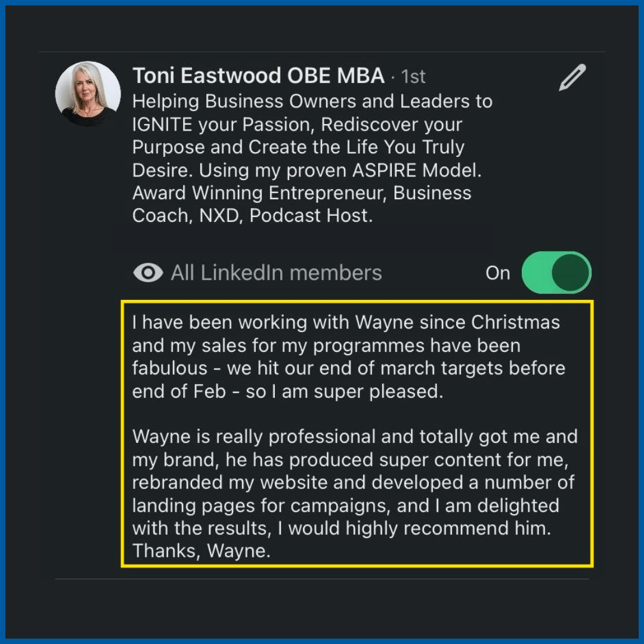Click the first recommendation paragraph opening line

pos(346,323)
